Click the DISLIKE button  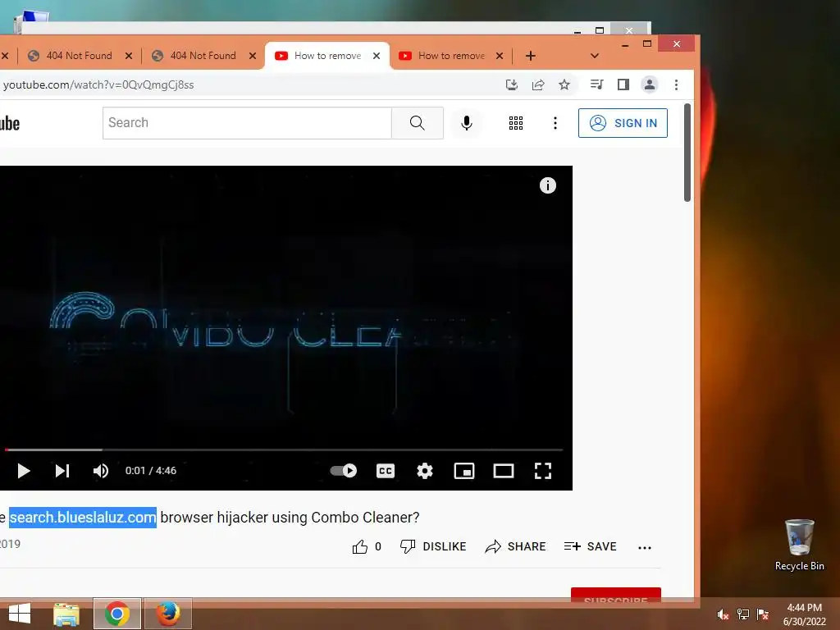click(433, 546)
